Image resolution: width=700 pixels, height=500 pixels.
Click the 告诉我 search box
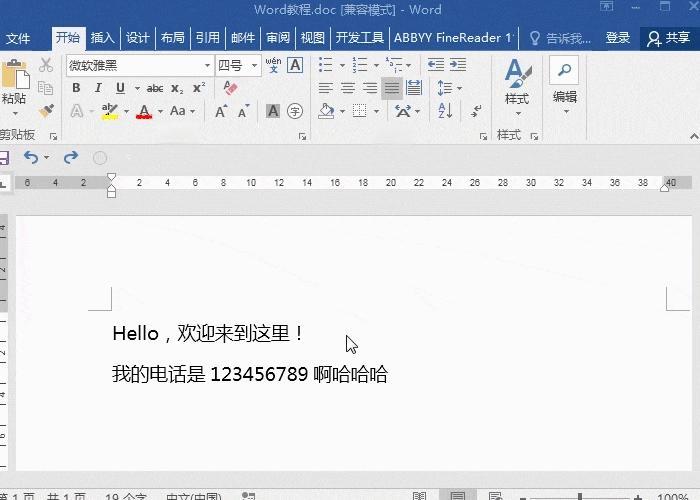pos(560,38)
